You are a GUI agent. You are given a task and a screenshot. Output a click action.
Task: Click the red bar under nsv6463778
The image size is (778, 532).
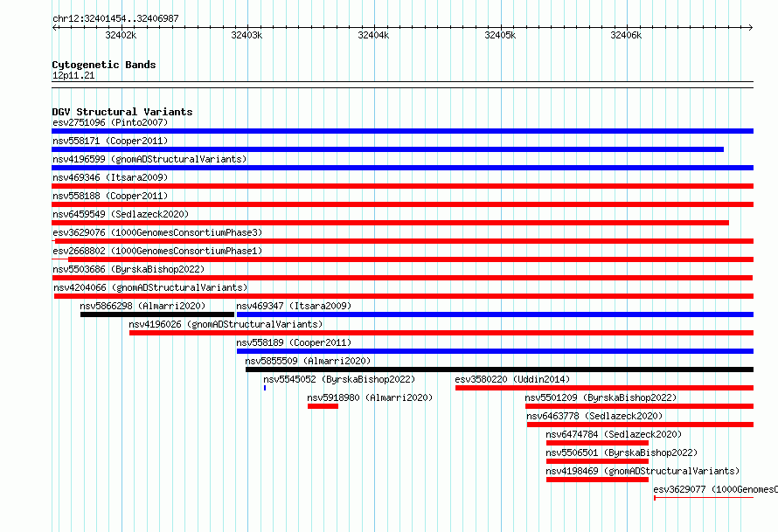click(640, 425)
